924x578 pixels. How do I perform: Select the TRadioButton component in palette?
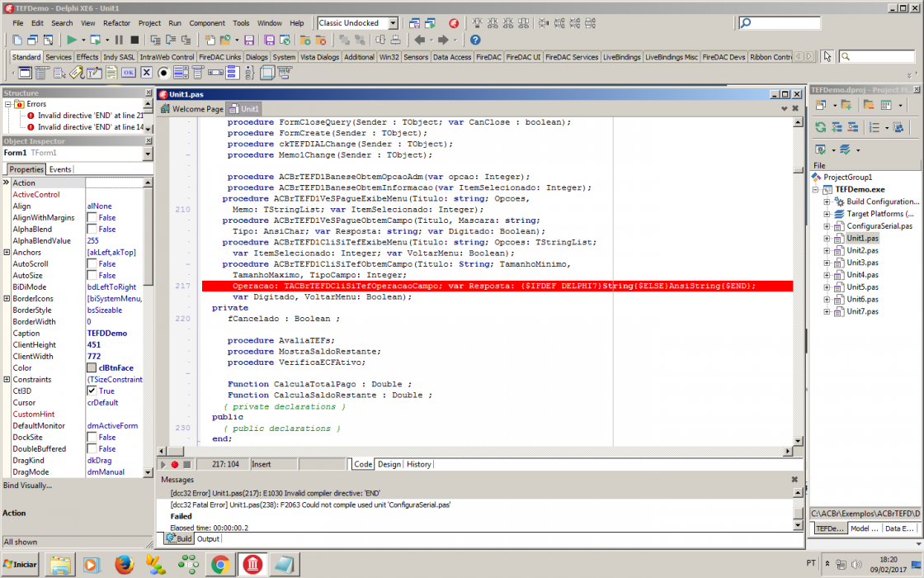click(x=163, y=73)
